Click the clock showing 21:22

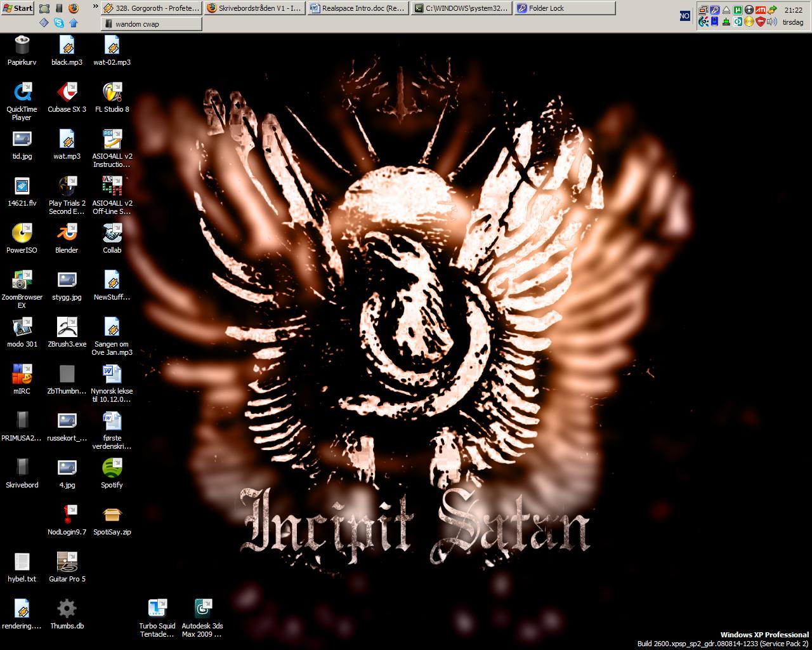[x=793, y=10]
